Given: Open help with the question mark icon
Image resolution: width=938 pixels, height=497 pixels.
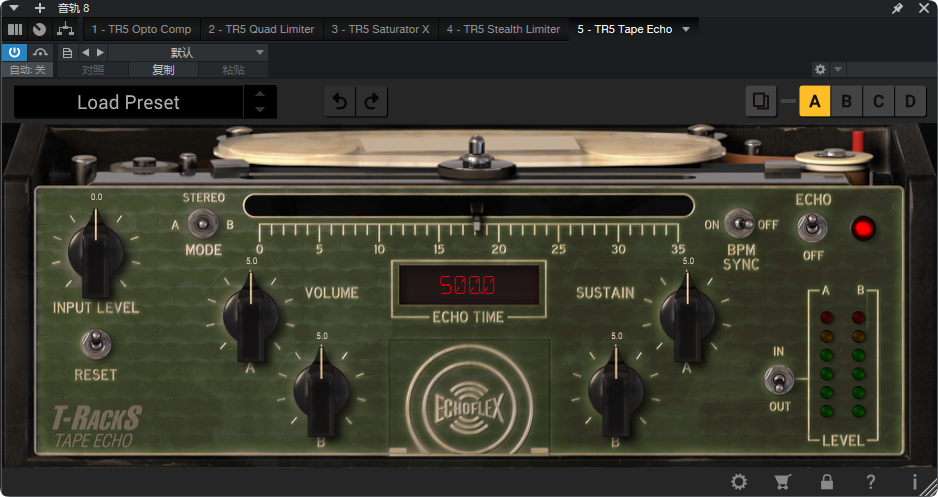Looking at the screenshot, I should [x=871, y=481].
